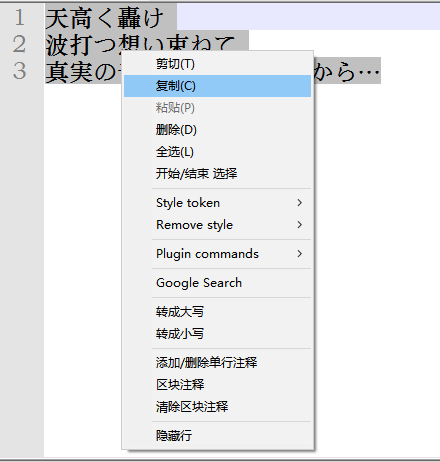
Task: Choose 全选(L) to select all
Action: click(x=217, y=152)
